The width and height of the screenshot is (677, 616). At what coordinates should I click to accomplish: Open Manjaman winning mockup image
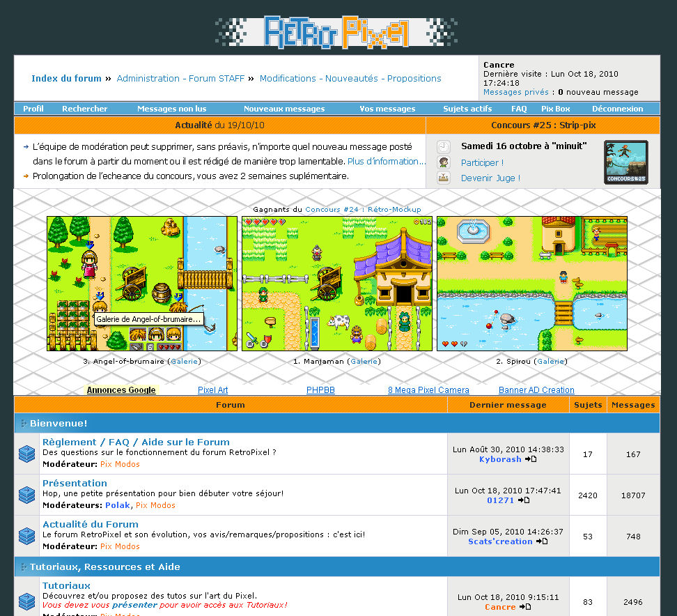[337, 284]
